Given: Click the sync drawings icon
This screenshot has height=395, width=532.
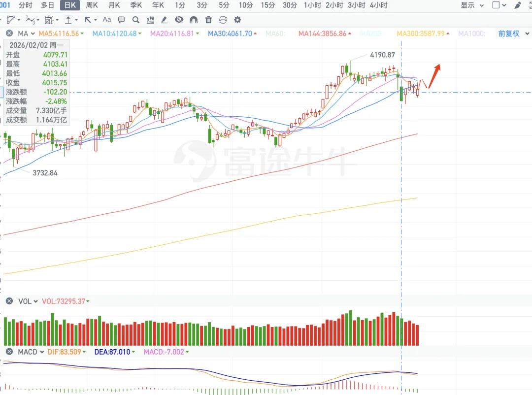Looking at the screenshot, I should coord(223,20).
